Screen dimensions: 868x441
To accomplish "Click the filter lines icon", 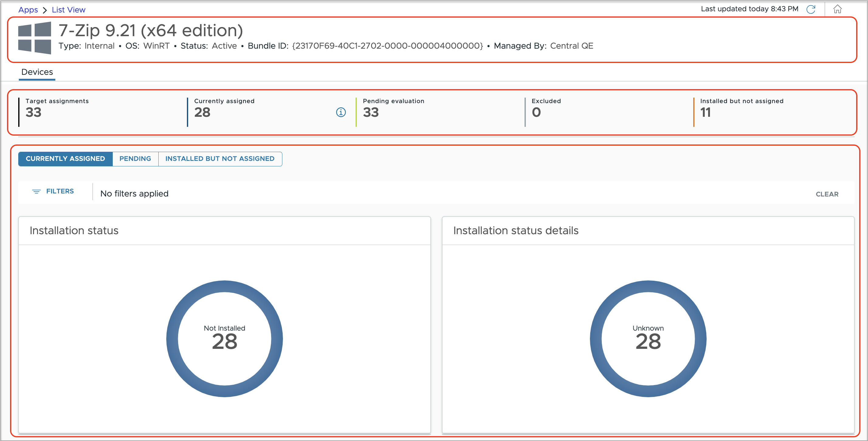I will 36,192.
